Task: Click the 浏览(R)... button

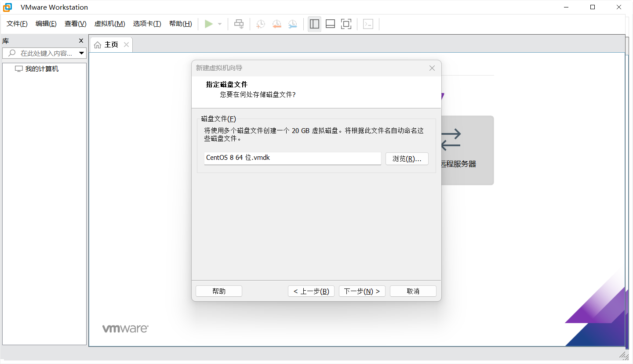Action: click(407, 159)
